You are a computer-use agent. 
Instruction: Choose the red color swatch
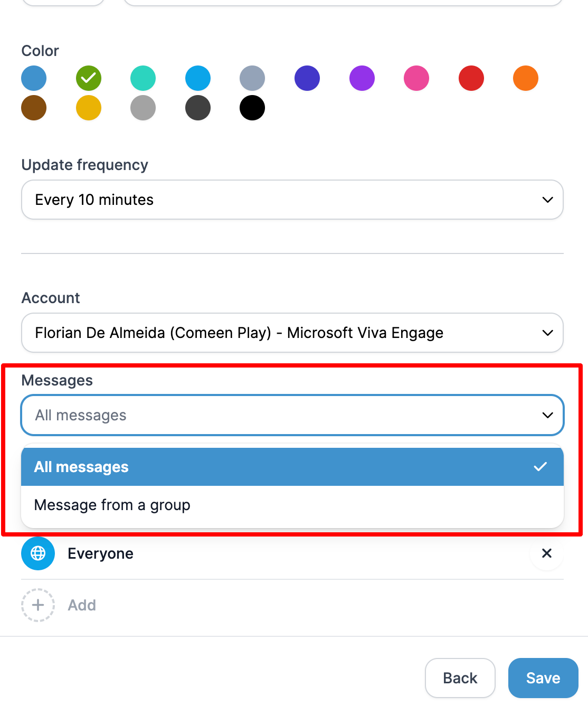click(x=471, y=78)
